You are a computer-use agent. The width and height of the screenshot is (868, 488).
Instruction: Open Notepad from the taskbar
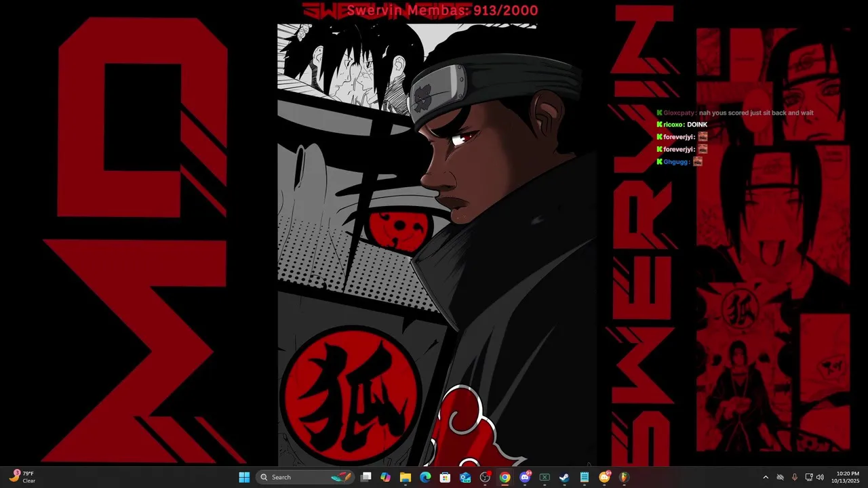pyautogui.click(x=585, y=477)
